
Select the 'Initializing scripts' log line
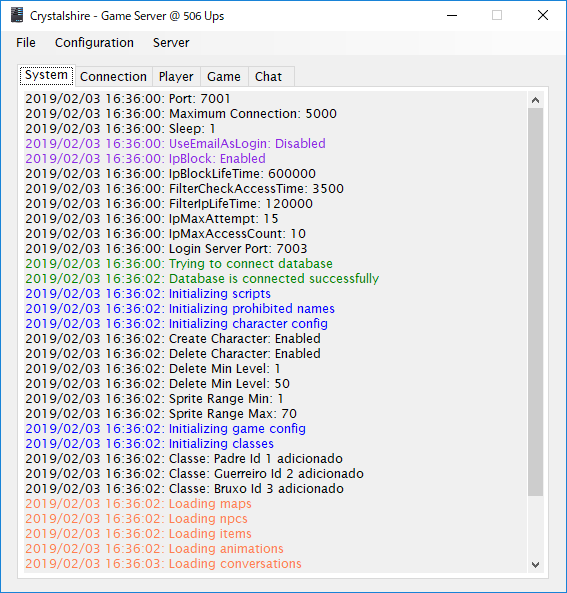tap(148, 294)
